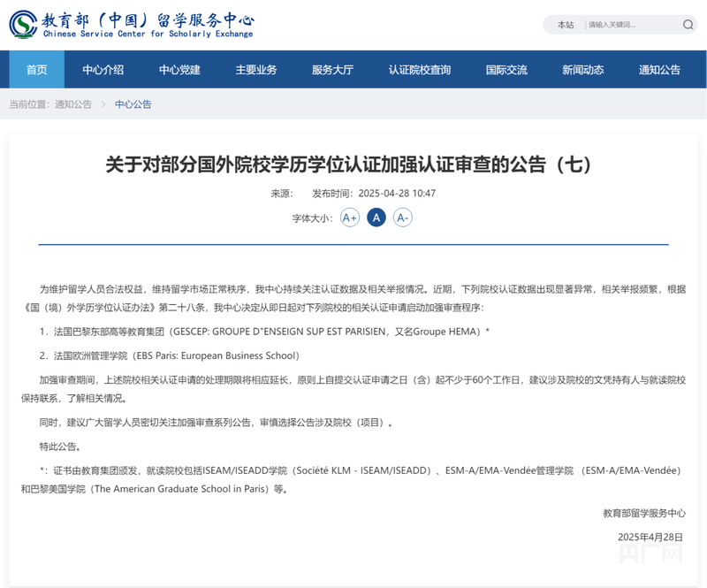Increase font size with A+ button
Viewport: 707px width, 588px height.
[350, 218]
